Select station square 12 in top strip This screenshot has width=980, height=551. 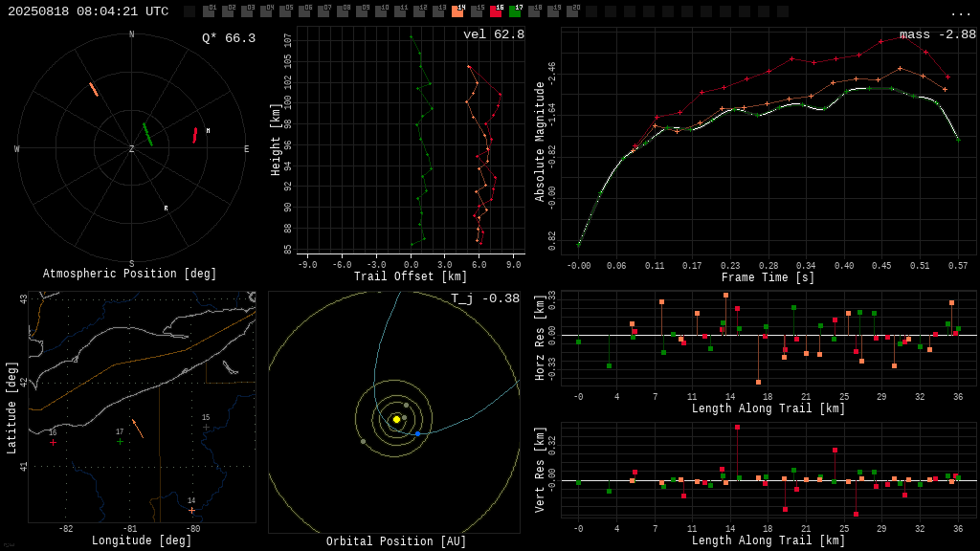pos(419,11)
